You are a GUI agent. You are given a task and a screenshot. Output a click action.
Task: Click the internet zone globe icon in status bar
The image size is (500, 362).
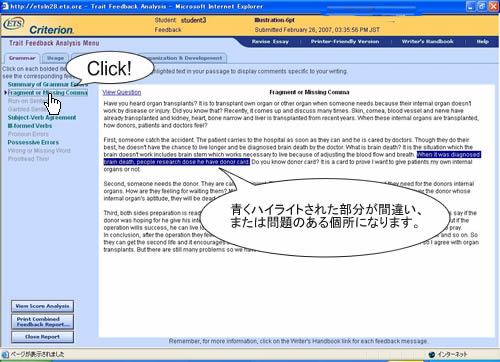[432, 355]
